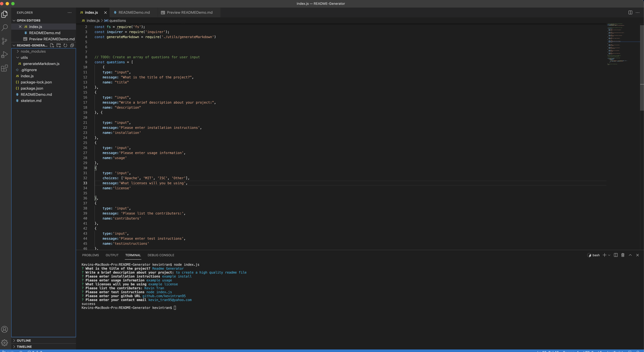Maximize the terminal panel size

[x=630, y=255]
